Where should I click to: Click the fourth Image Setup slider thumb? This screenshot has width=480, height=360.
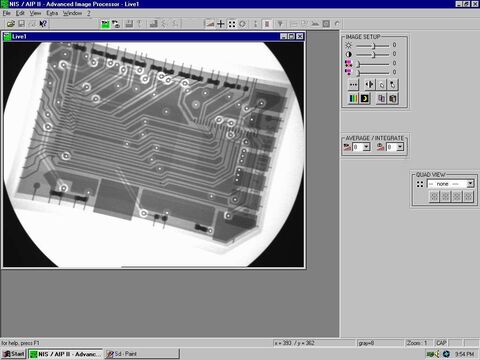358,72
